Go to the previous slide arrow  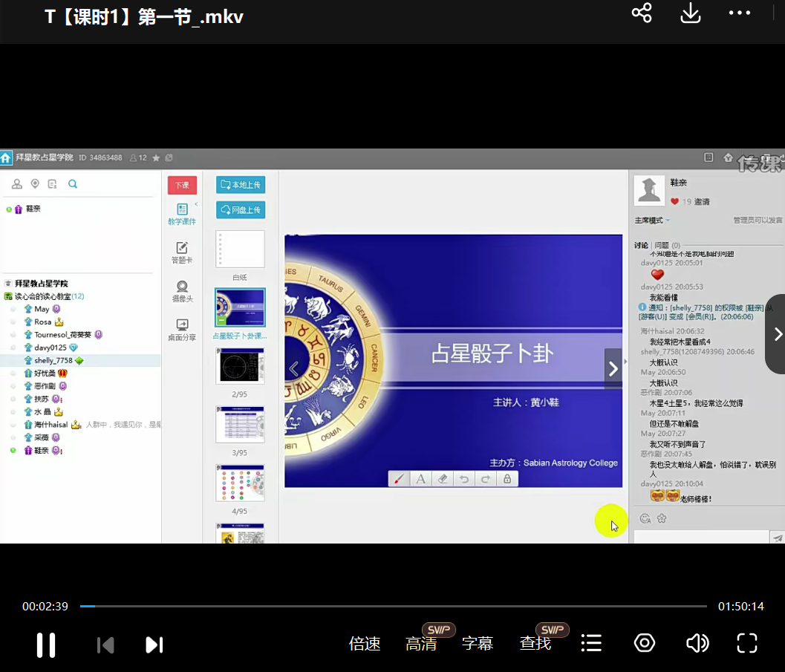[294, 369]
